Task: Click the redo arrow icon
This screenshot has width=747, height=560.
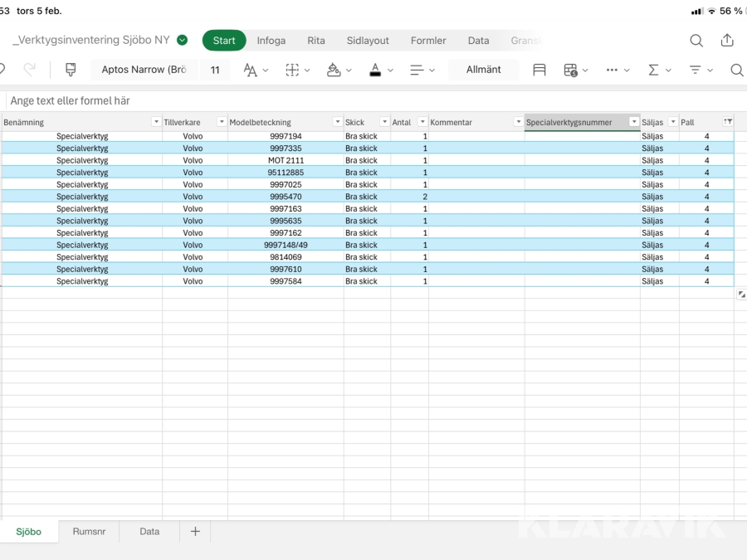Action: pos(30,70)
